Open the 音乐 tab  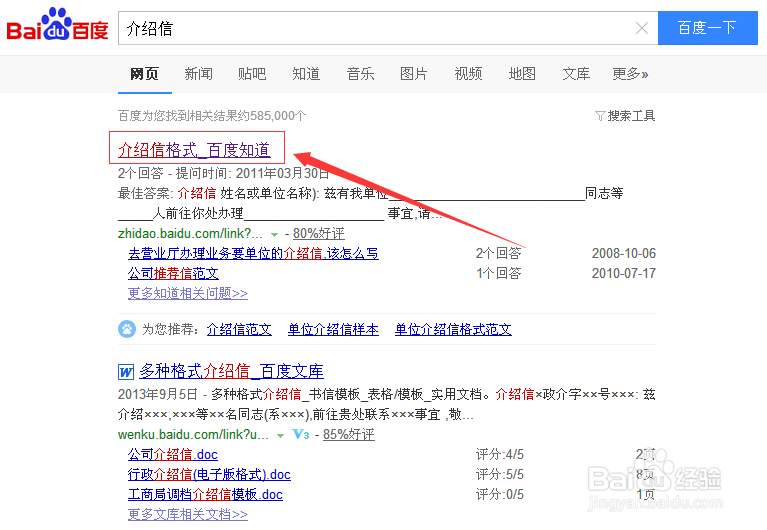(361, 74)
